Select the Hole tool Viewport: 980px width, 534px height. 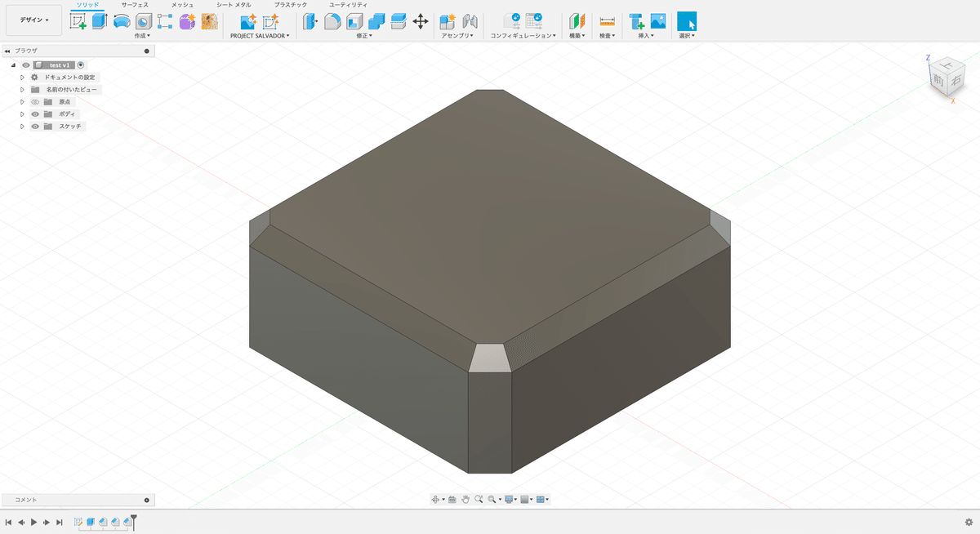click(x=144, y=21)
